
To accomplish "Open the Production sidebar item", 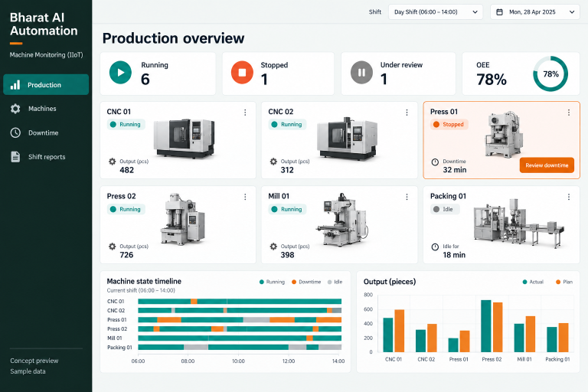I will tap(46, 85).
